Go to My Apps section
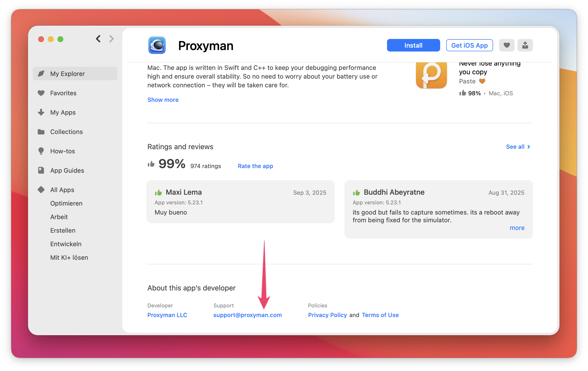 75,112
